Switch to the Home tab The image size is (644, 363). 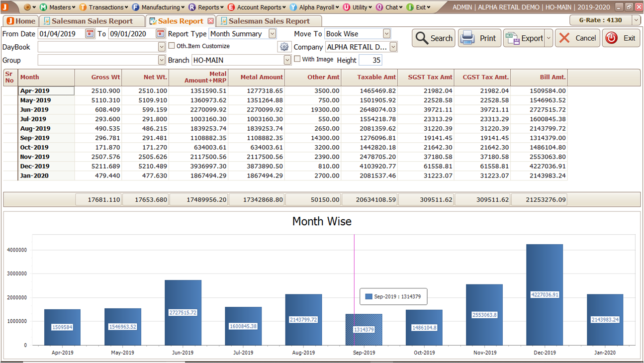pos(21,21)
